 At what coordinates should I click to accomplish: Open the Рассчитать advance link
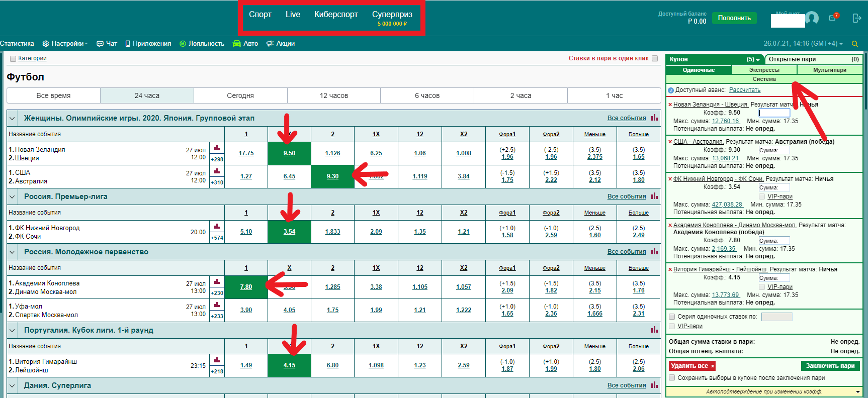tap(745, 90)
